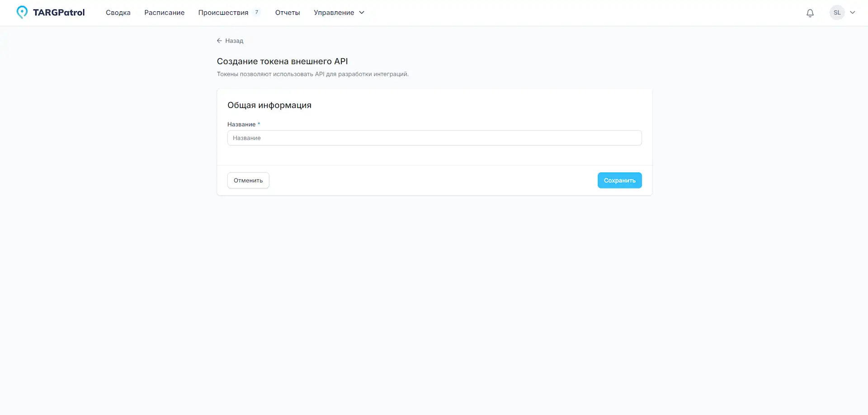Open the SL user avatar

point(837,13)
